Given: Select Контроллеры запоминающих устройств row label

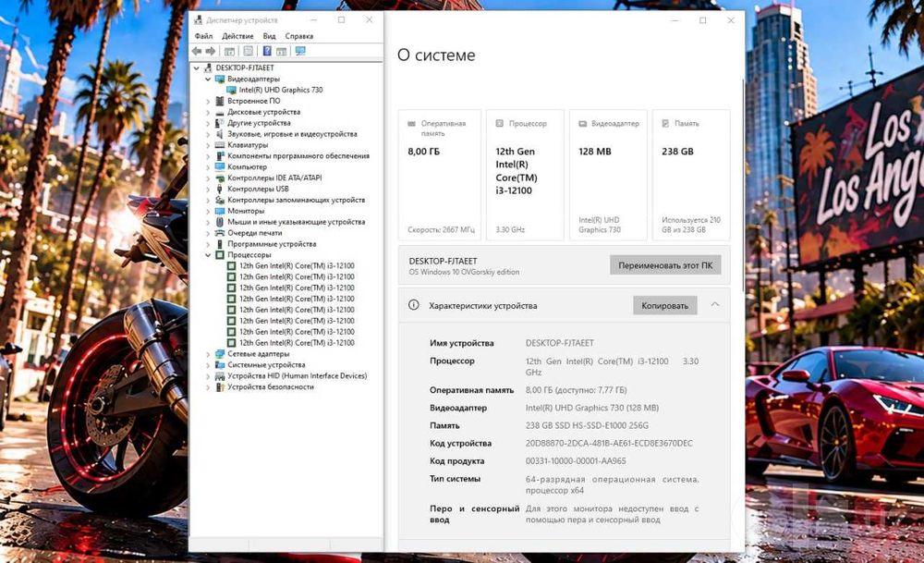Looking at the screenshot, I should click(x=297, y=200).
